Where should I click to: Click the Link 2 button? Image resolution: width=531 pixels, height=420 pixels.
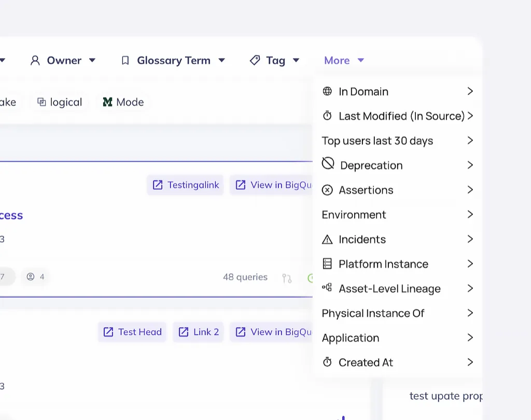click(x=199, y=332)
